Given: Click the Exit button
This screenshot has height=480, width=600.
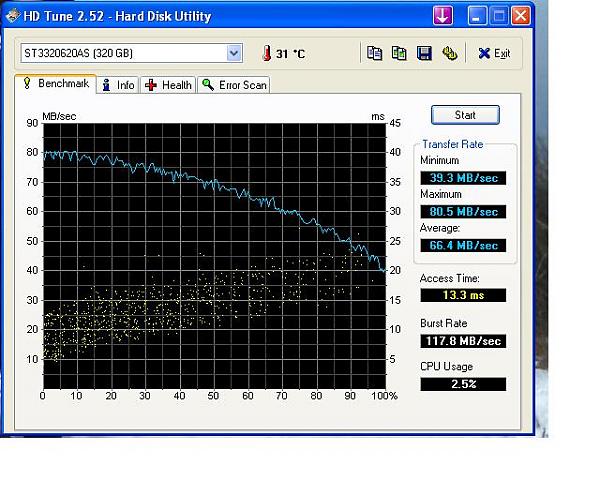Looking at the screenshot, I should pyautogui.click(x=494, y=53).
